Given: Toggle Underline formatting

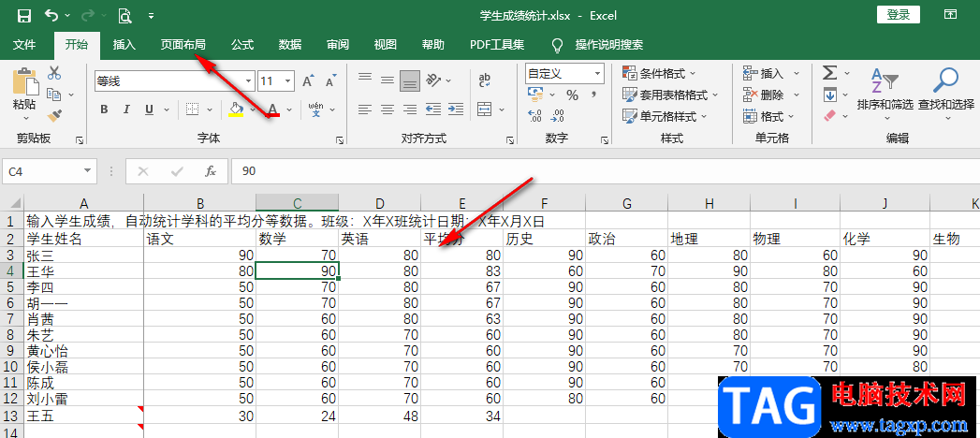Looking at the screenshot, I should point(149,110).
